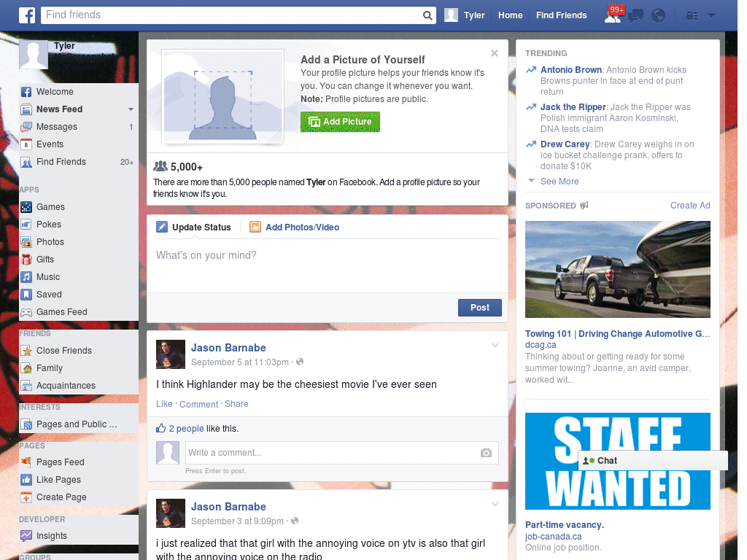747x560 pixels.
Task: Share the Highlander post
Action: click(x=236, y=404)
